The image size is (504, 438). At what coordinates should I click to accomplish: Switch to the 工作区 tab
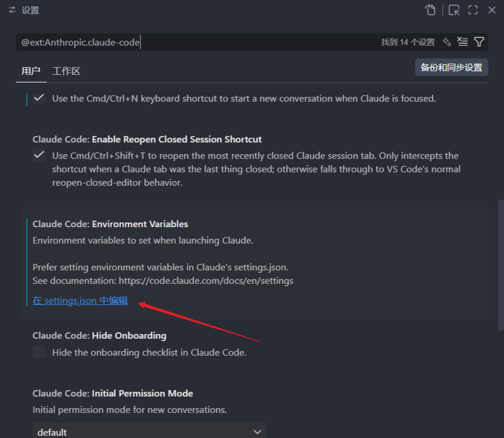(x=66, y=71)
